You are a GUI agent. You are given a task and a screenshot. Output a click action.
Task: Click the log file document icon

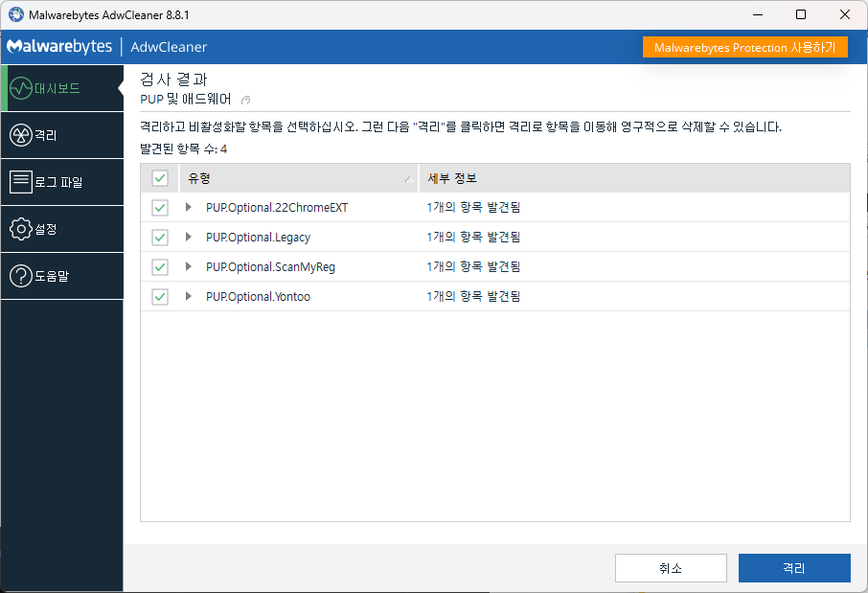(x=21, y=182)
